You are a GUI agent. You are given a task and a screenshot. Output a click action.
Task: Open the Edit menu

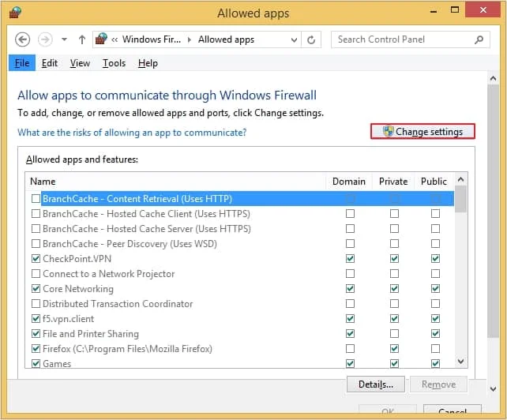pos(50,63)
